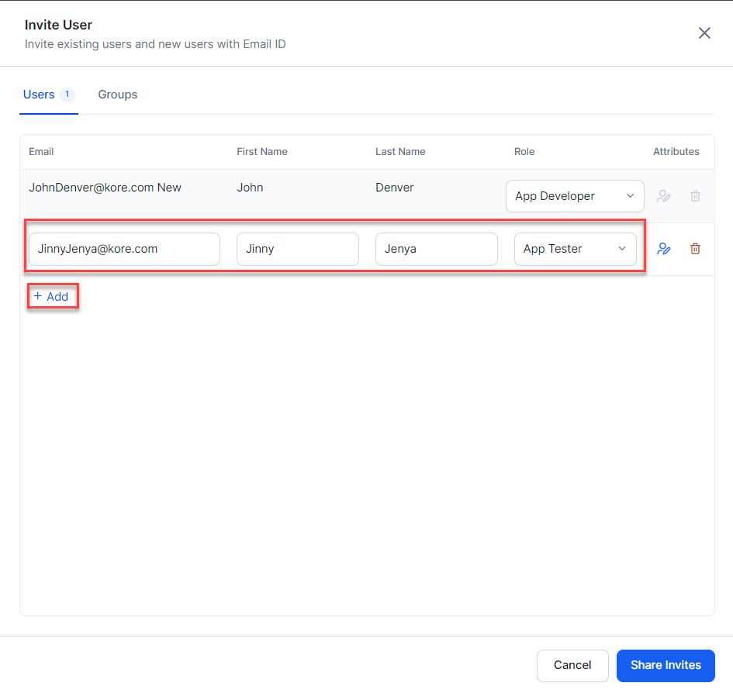Click greyed attributes icon in JohnDenver row
Image resolution: width=733 pixels, height=700 pixels.
click(664, 196)
